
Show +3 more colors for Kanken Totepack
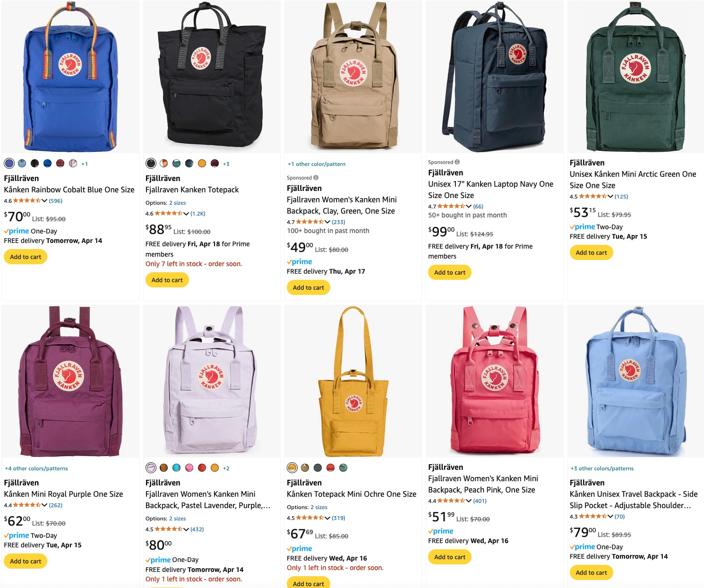[226, 164]
